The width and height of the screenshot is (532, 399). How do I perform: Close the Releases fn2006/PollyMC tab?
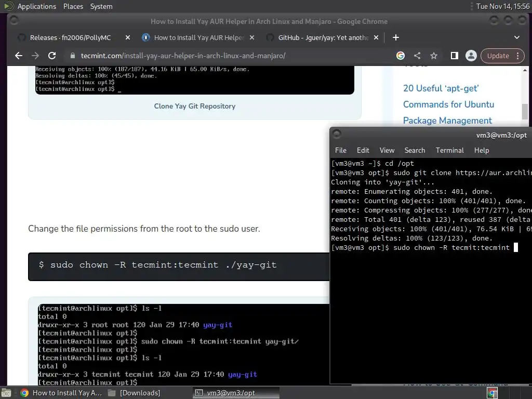click(128, 37)
